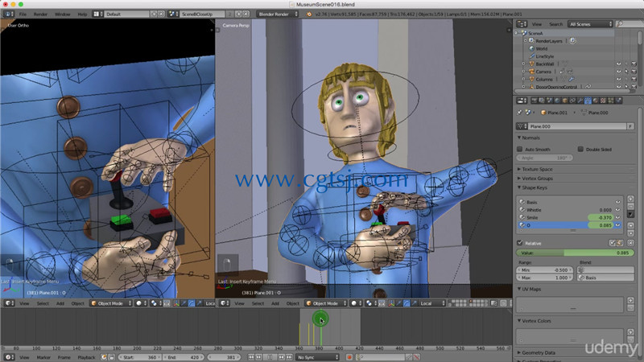Click the Smile shape key value slider

(601, 217)
